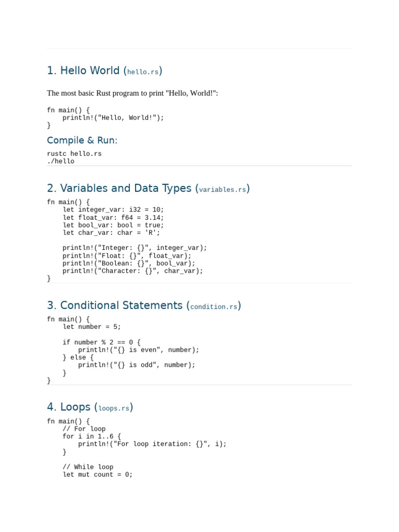The image size is (399, 532).
Task: Click "2. Variables and Data Types" heading
Action: [148, 188]
